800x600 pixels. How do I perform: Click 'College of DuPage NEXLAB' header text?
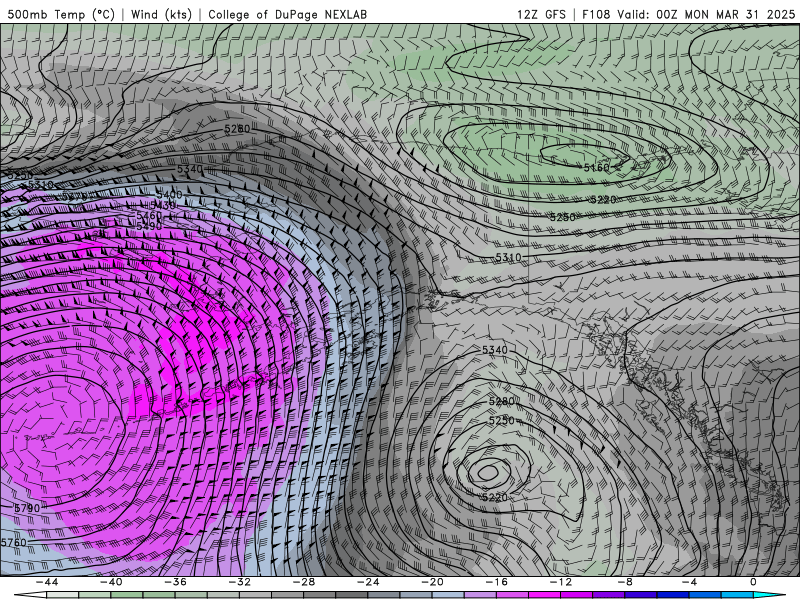287,14
